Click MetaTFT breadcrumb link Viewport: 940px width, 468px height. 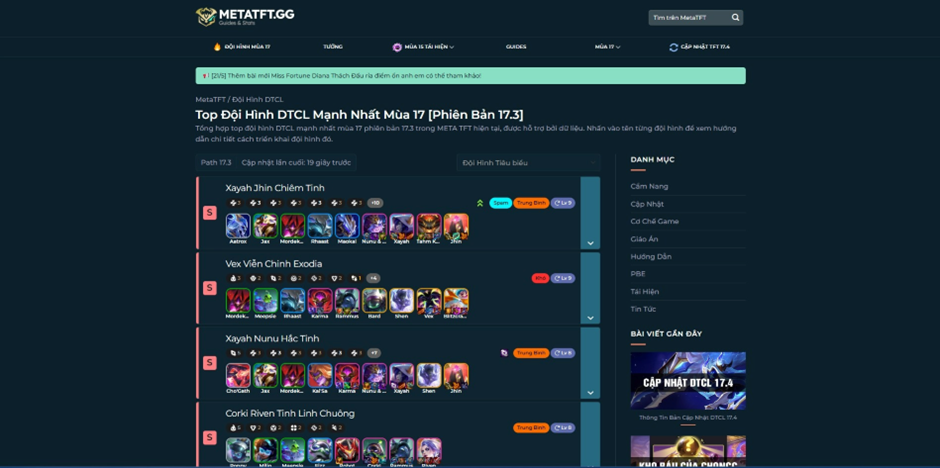point(209,99)
